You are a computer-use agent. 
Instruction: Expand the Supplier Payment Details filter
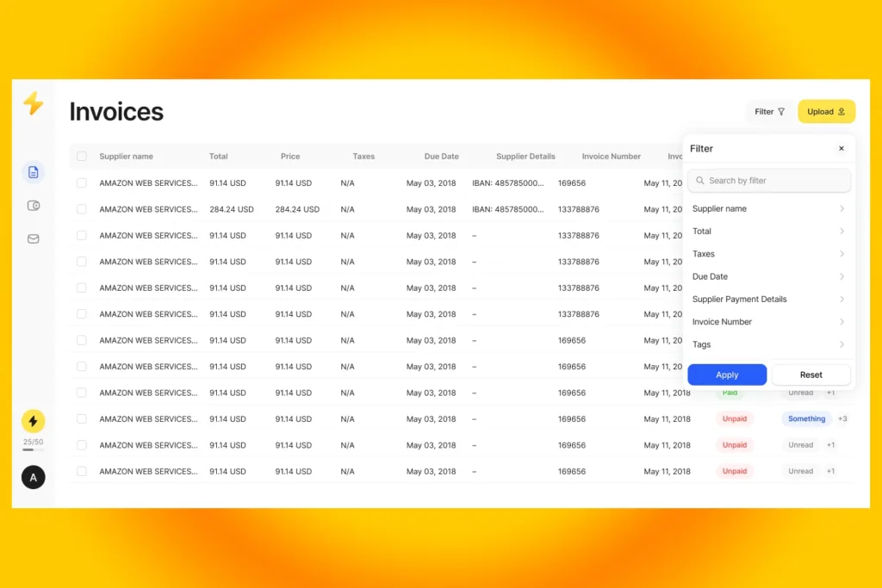tap(768, 299)
